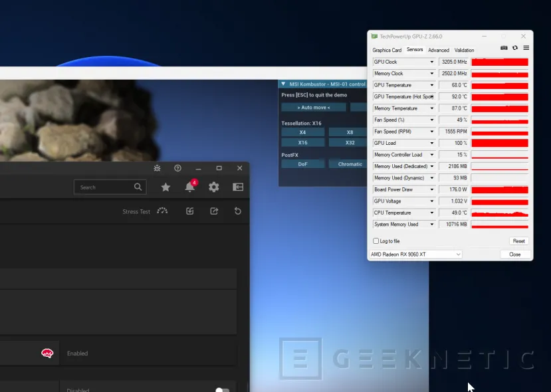Click the 10716 MB system memory value
The height and width of the screenshot is (392, 551).
point(454,225)
